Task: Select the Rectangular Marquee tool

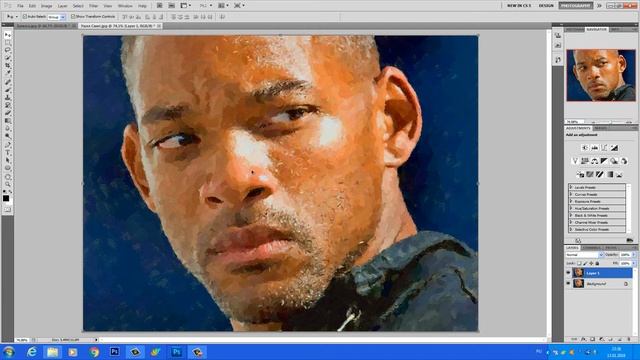Action: coord(7,42)
